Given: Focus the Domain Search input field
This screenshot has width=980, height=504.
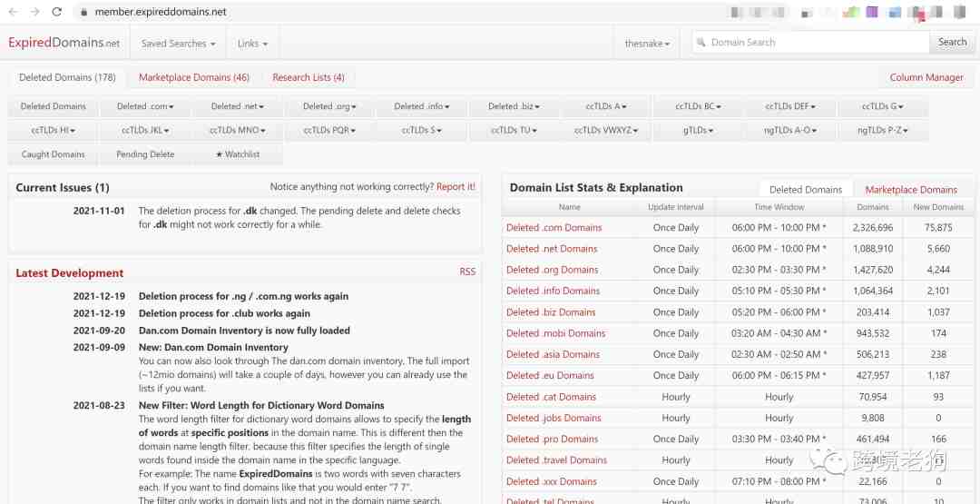Looking at the screenshot, I should 810,43.
